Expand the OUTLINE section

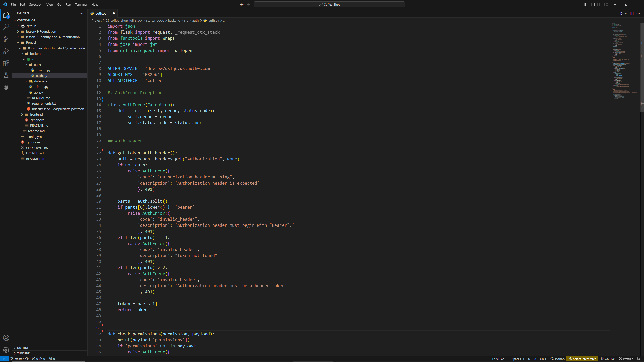click(x=23, y=348)
